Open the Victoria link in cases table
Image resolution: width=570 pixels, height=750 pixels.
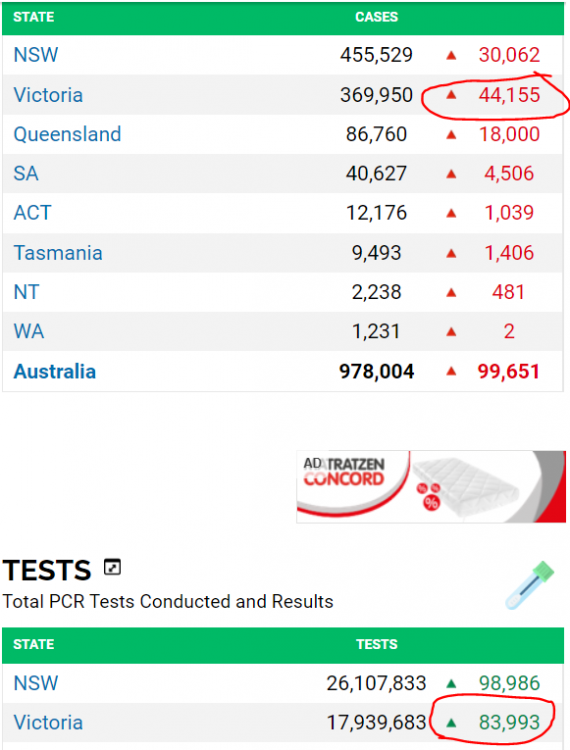(x=48, y=95)
